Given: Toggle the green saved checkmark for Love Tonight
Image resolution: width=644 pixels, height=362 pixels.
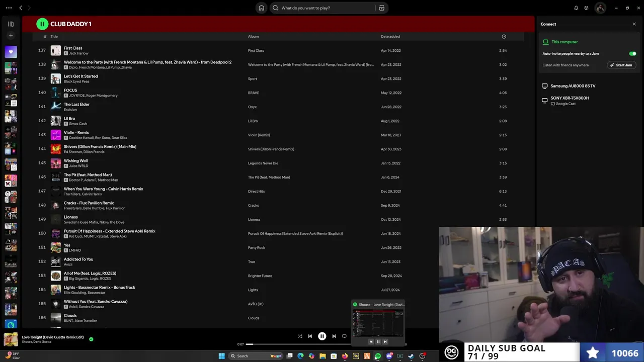Looking at the screenshot, I should 91,339.
